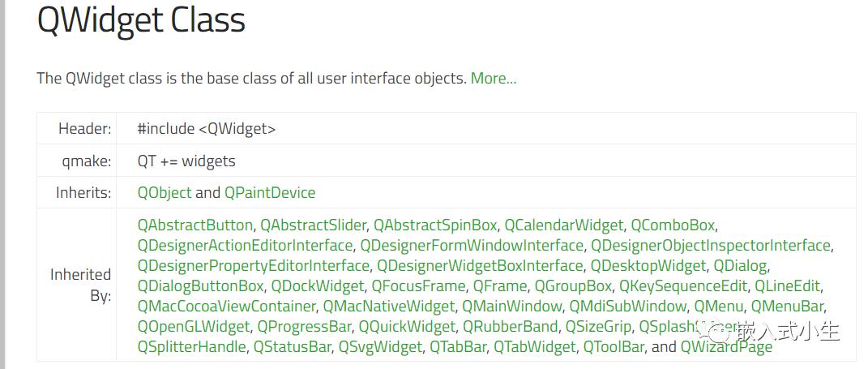Viewport: 868px width, 369px height.
Task: Follow the QFrame link
Action: (x=500, y=286)
